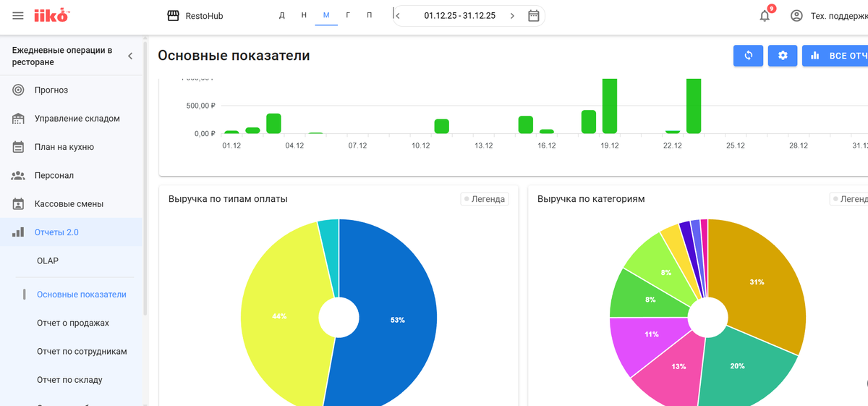868x406 pixels.
Task: Toggle Легенда for categories chart
Action: click(x=851, y=199)
